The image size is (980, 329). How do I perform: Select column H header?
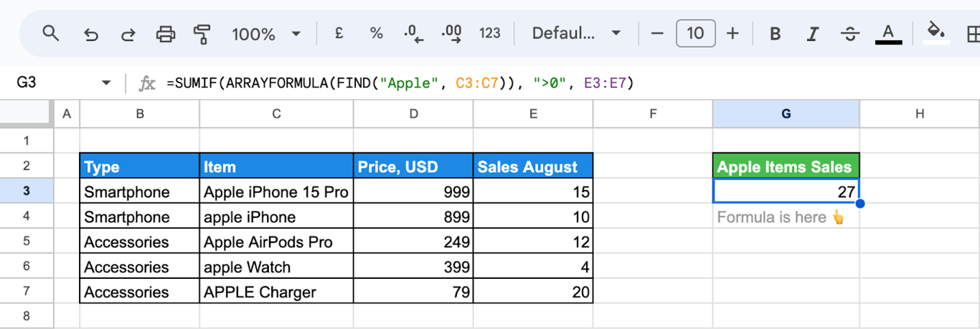(x=920, y=113)
